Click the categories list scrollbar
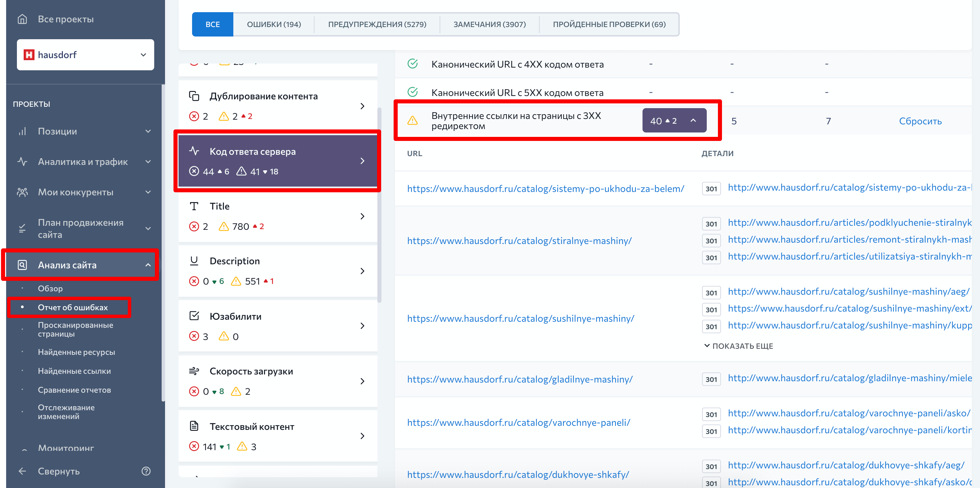 click(379, 205)
